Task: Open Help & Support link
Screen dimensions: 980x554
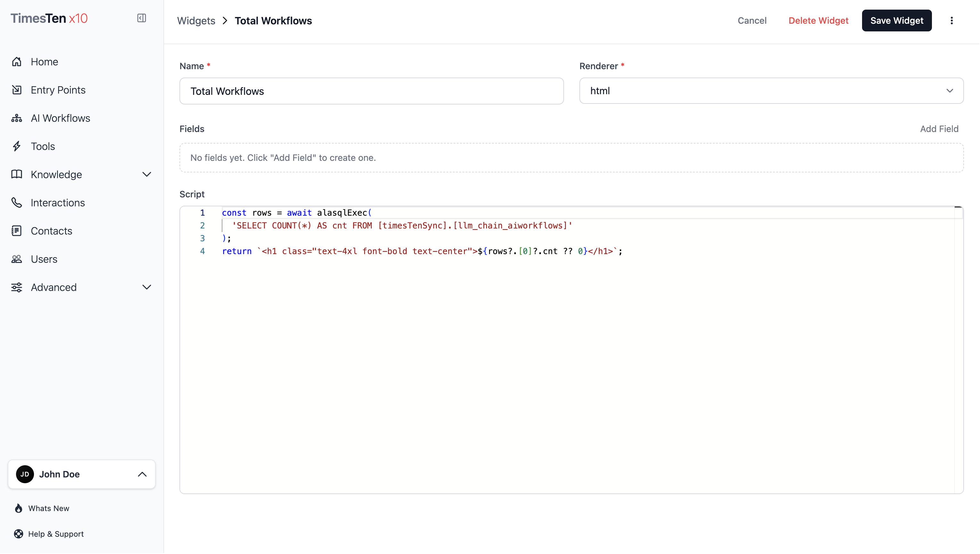Action: click(56, 534)
